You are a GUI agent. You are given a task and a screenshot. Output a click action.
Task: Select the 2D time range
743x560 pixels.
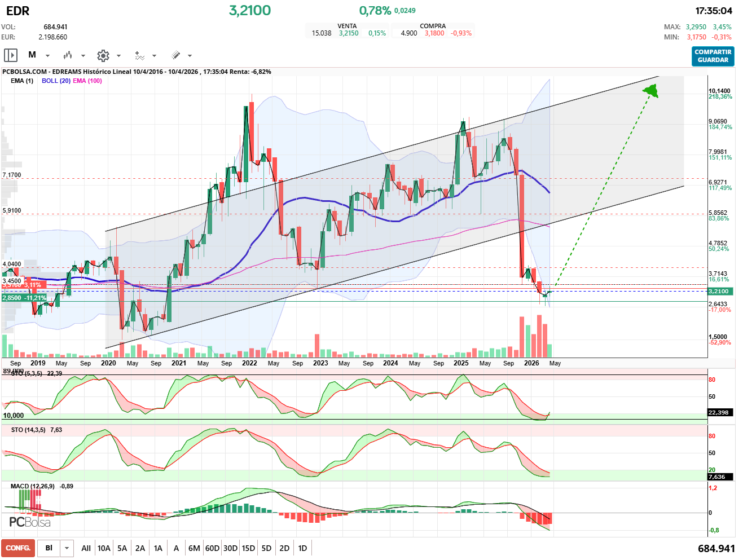pyautogui.click(x=284, y=548)
